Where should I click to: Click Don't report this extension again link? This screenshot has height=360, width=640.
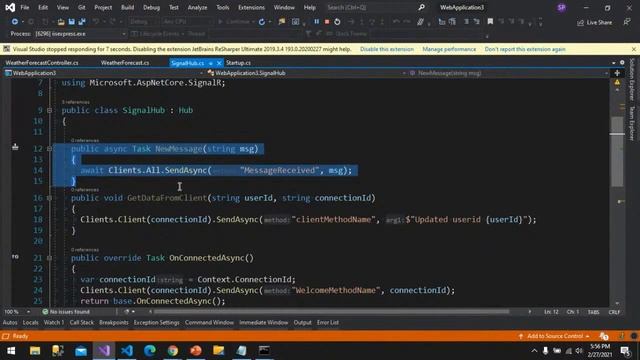click(x=525, y=49)
